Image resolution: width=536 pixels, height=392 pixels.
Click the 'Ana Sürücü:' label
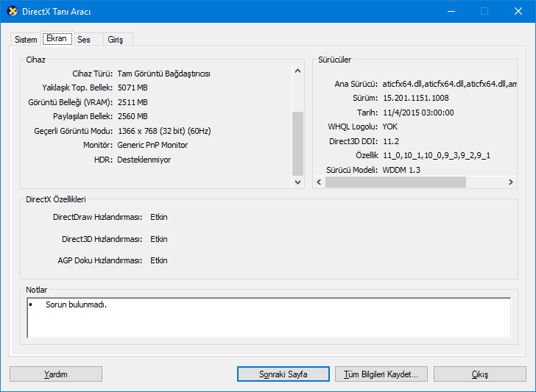(x=356, y=84)
